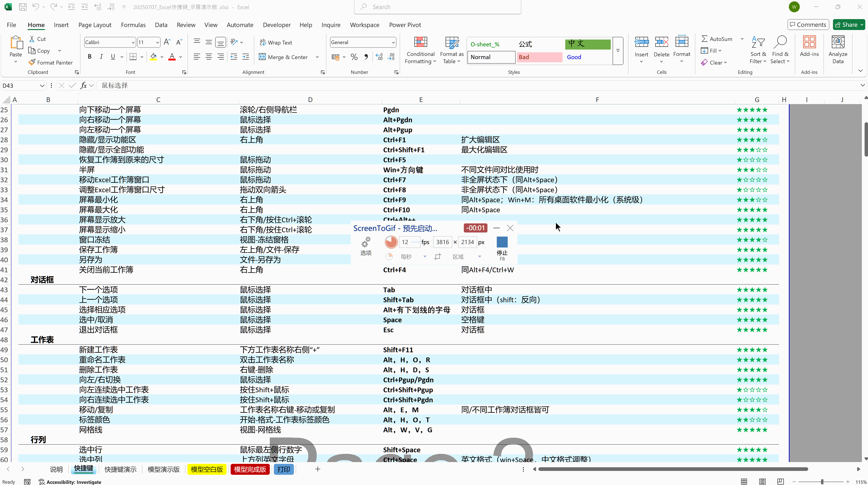Click the Comments button
This screenshot has width=868, height=485.
pos(808,25)
